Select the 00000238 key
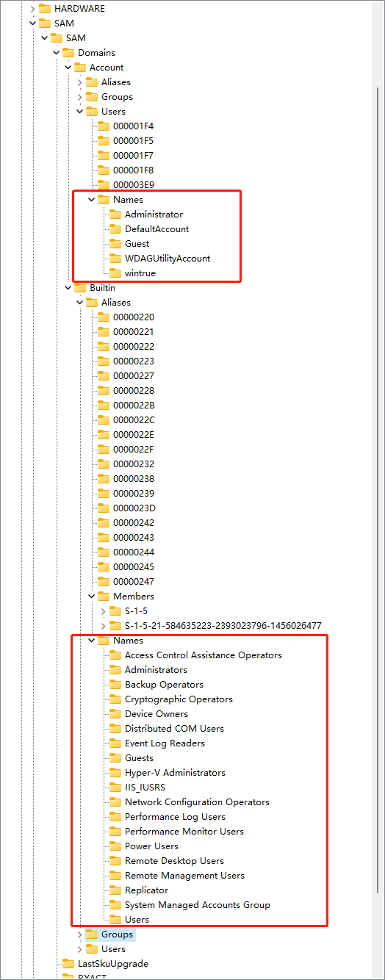 (134, 479)
